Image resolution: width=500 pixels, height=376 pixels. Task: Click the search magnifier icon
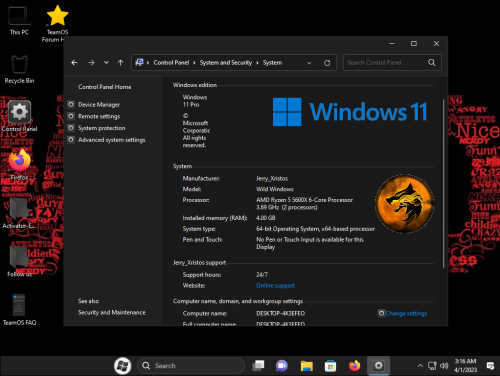point(432,63)
